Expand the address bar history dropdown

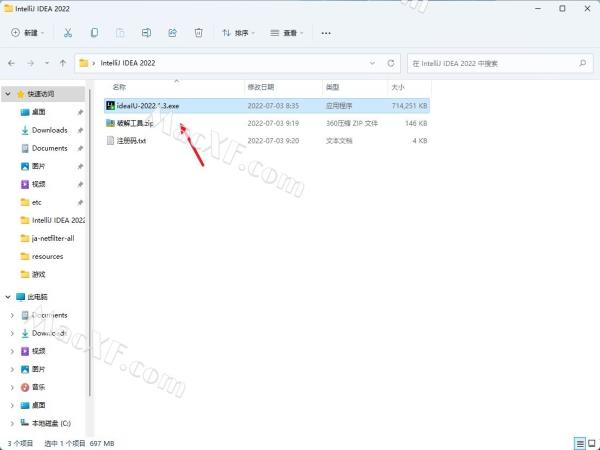(372, 63)
